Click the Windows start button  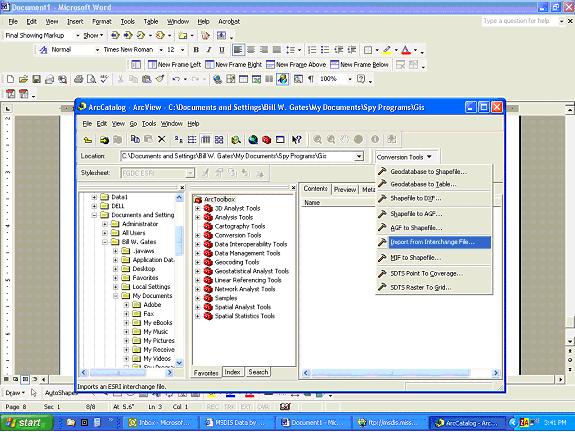click(27, 423)
